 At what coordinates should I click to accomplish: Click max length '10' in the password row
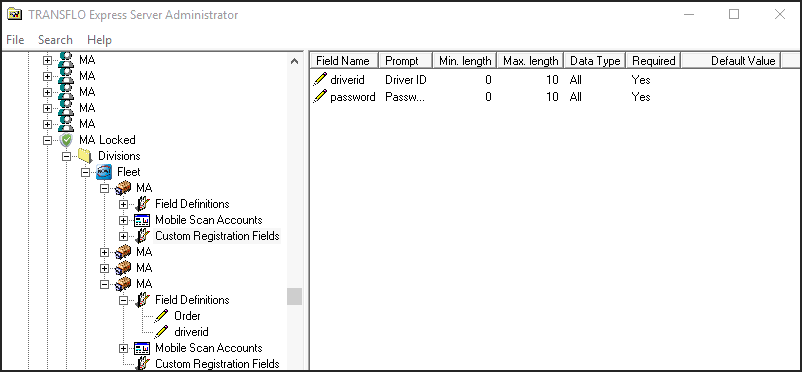[552, 97]
